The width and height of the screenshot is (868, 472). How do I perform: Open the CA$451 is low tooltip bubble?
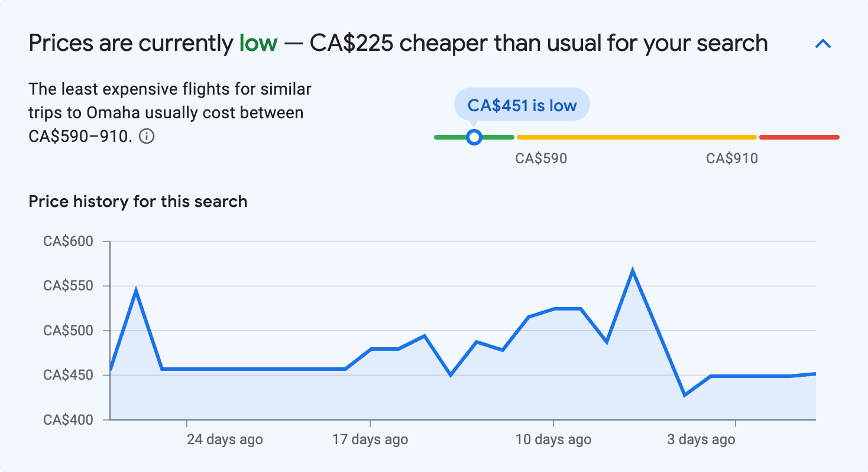click(521, 104)
